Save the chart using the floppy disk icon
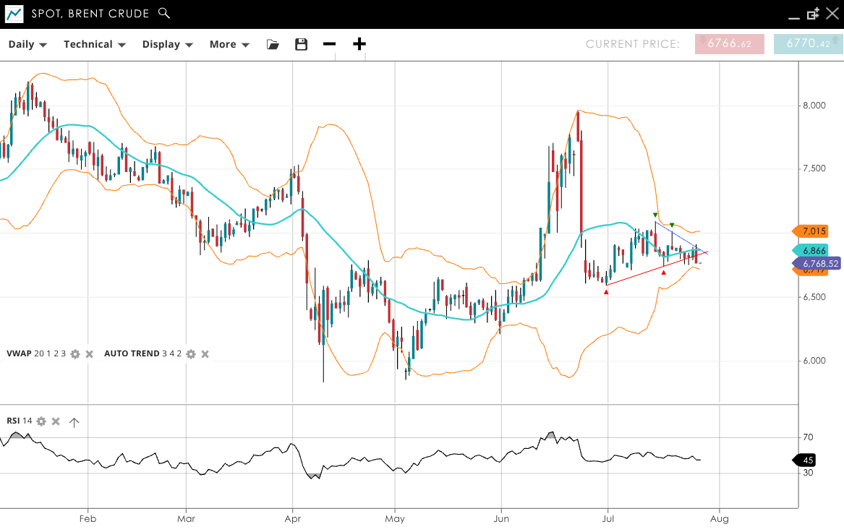The height and width of the screenshot is (532, 844). point(301,44)
